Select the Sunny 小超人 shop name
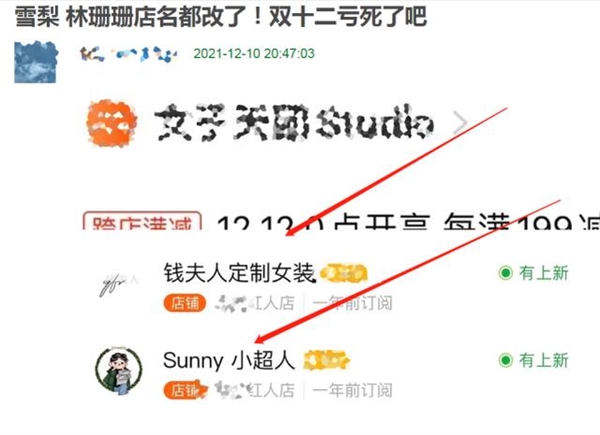The height and width of the screenshot is (435, 600). [x=229, y=360]
